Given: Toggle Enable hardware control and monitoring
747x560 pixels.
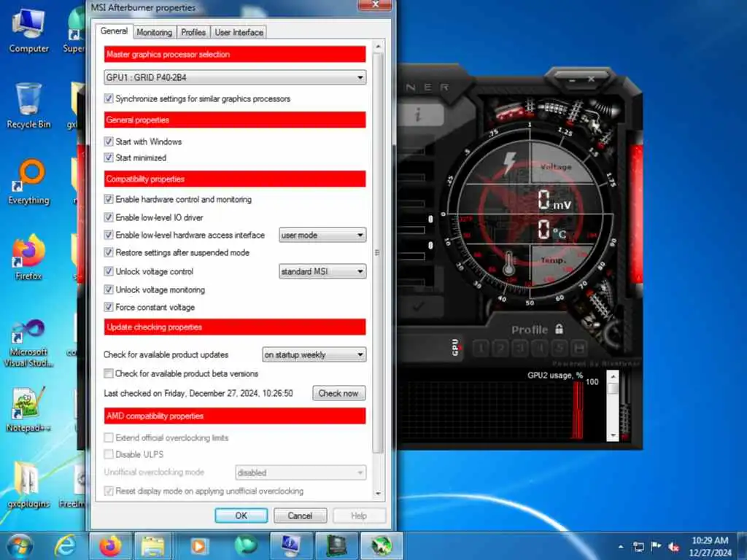Looking at the screenshot, I should 109,199.
